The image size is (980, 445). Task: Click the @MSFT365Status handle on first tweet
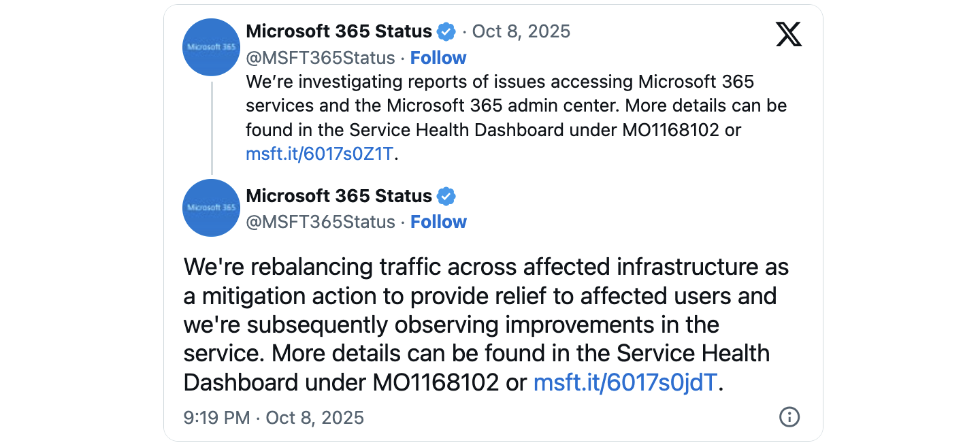pyautogui.click(x=320, y=58)
